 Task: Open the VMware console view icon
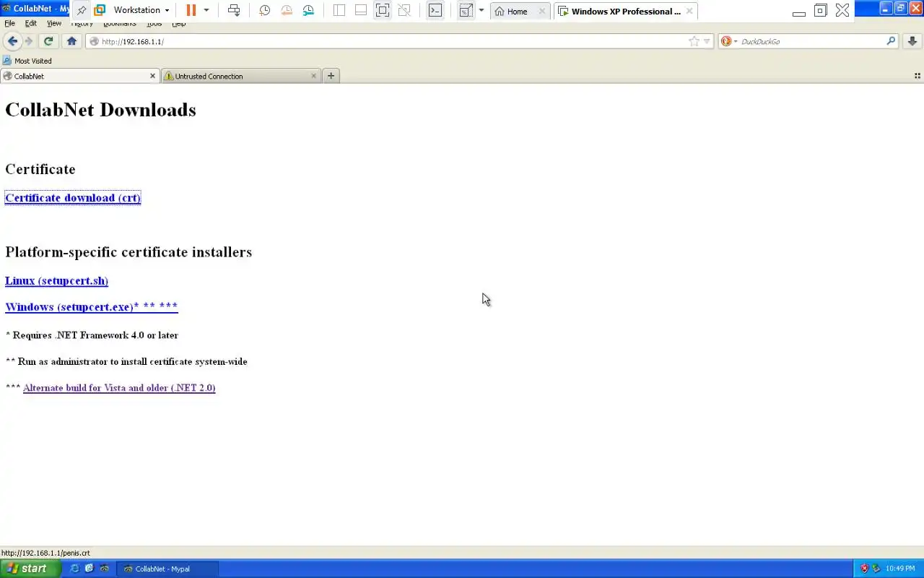click(x=435, y=11)
